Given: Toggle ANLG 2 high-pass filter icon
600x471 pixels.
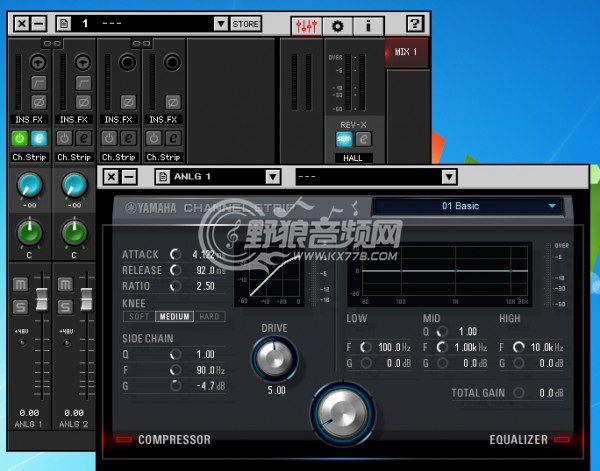Looking at the screenshot, I should [83, 83].
